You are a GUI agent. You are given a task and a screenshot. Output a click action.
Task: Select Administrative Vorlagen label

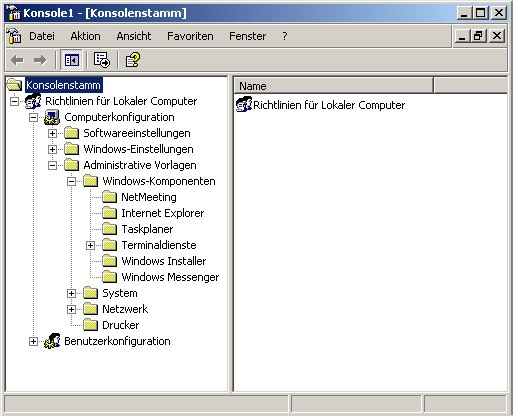140,165
